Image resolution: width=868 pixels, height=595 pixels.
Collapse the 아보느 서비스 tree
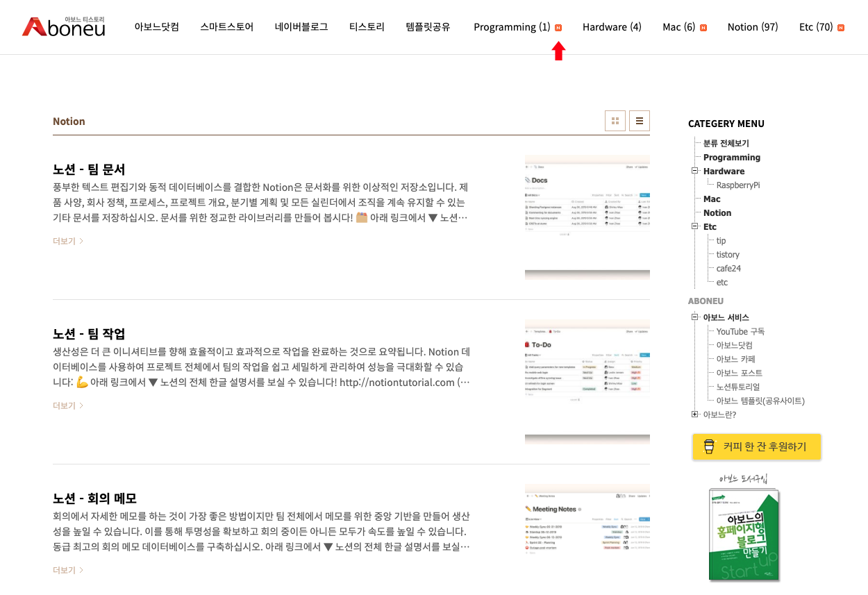click(694, 317)
